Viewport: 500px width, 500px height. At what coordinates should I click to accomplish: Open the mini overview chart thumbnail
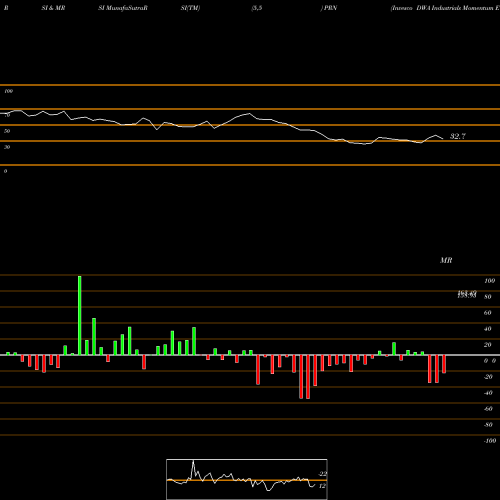[247, 479]
